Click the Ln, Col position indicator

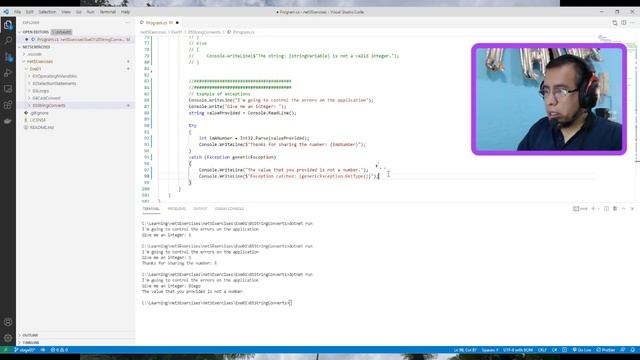[465, 350]
